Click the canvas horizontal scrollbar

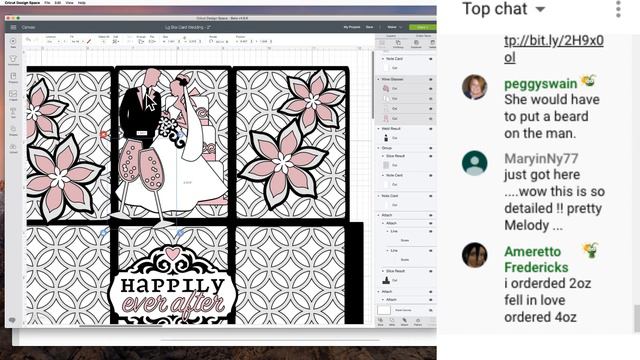120,326
